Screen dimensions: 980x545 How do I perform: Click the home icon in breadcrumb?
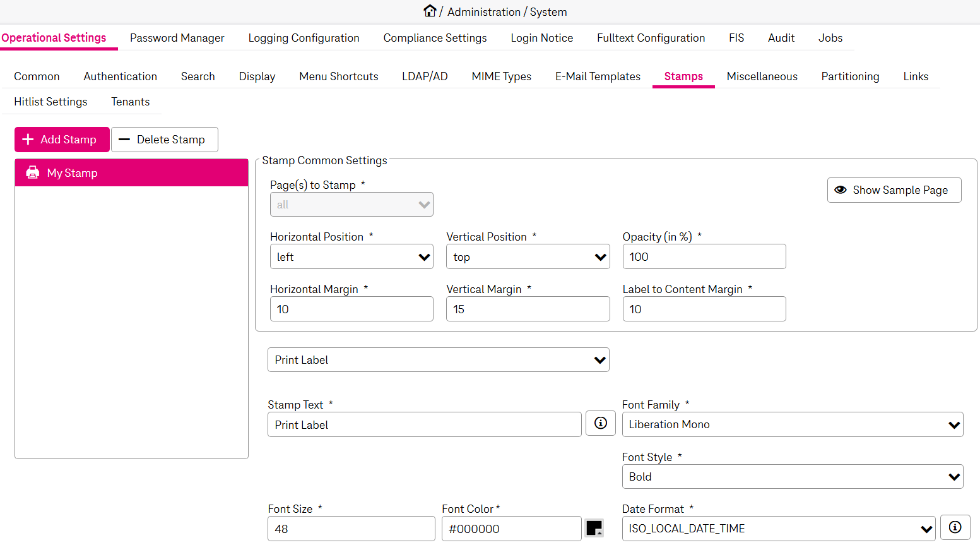[x=430, y=11]
